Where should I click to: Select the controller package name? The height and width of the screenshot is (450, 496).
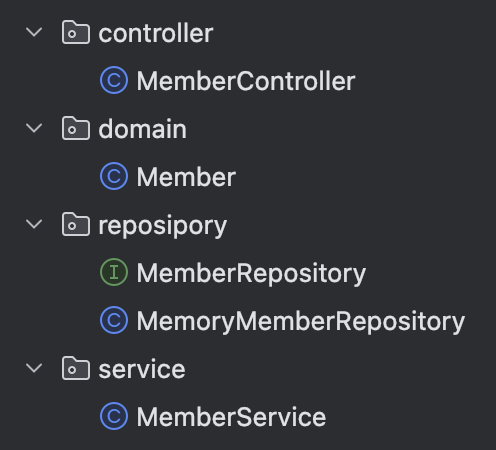click(x=156, y=33)
